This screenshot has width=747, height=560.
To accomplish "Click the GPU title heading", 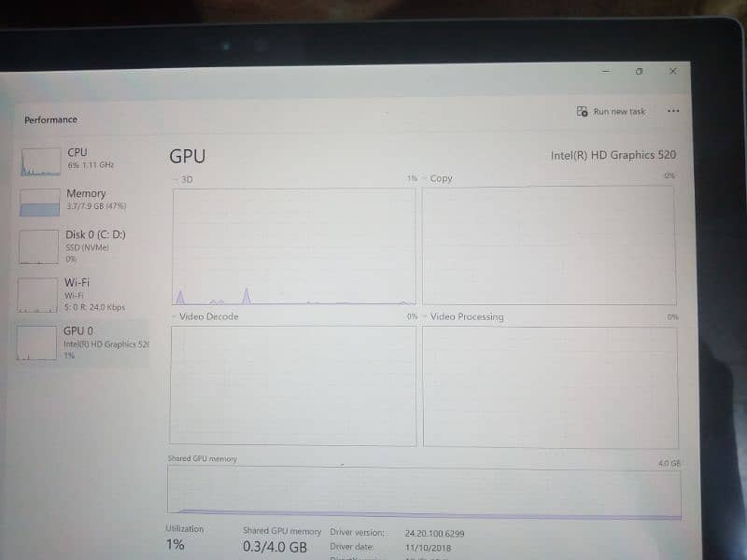I will pos(188,156).
